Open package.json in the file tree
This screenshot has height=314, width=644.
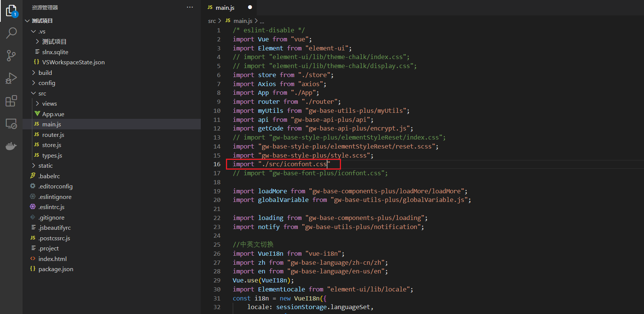[x=56, y=269]
